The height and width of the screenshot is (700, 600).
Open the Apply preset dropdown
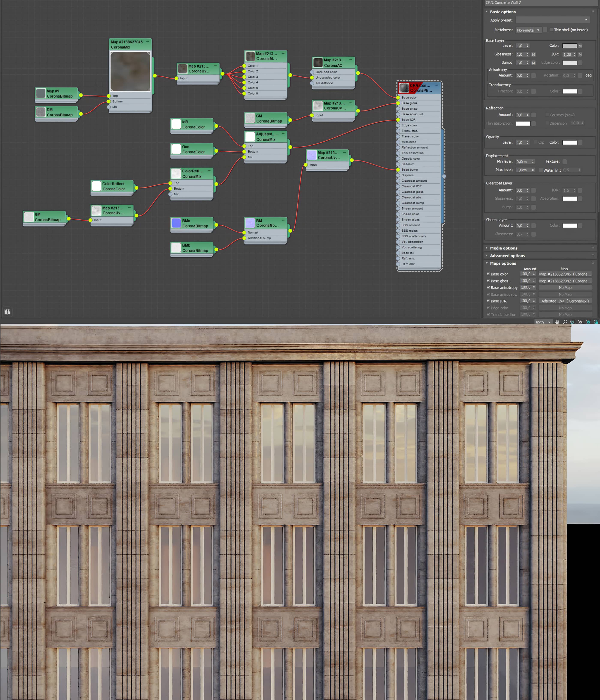point(552,20)
